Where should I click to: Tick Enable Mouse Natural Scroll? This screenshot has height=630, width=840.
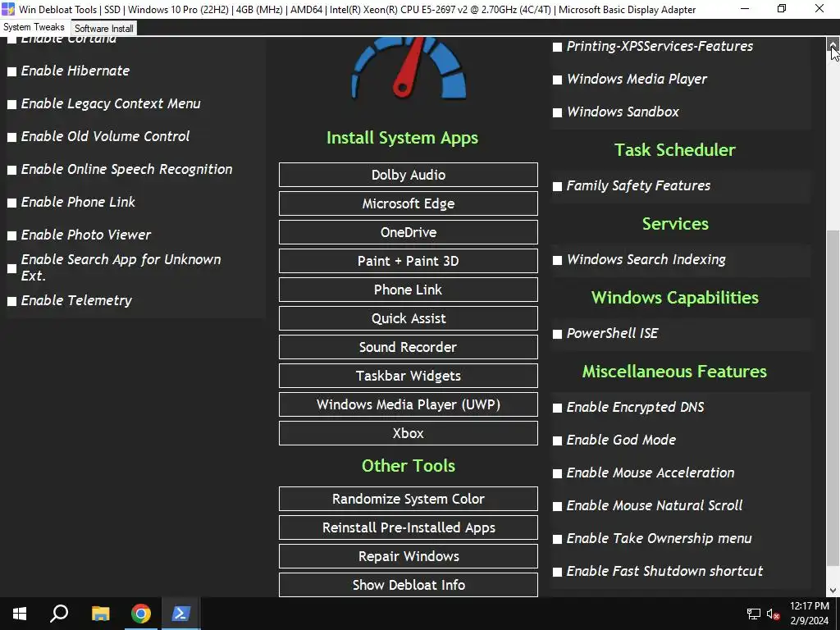(x=557, y=506)
